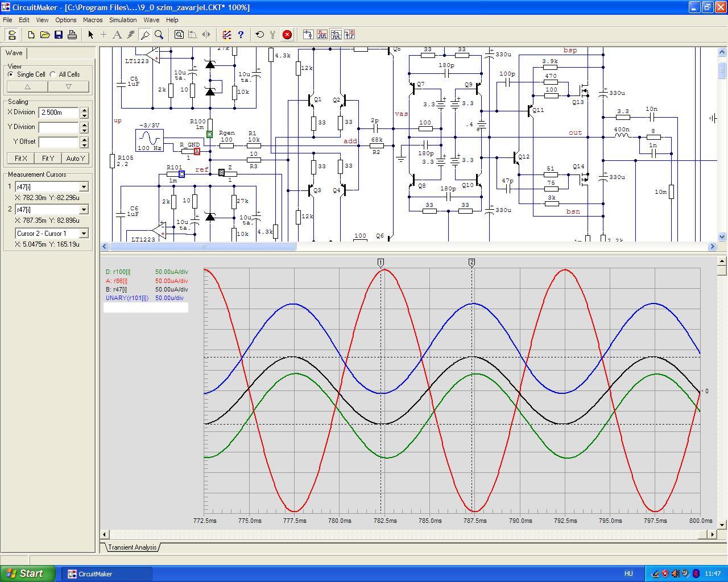Click the Save diskette icon
The image size is (728, 582).
click(59, 35)
